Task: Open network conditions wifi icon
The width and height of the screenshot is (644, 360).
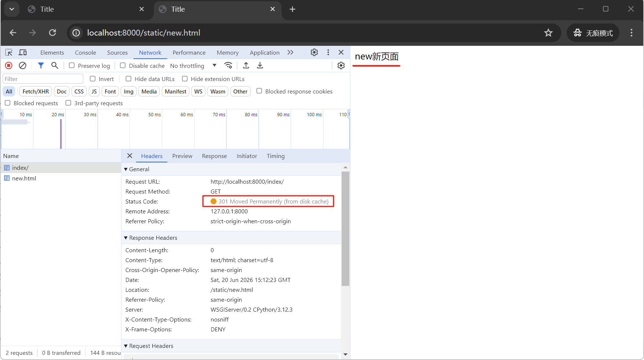Action: coord(228,65)
